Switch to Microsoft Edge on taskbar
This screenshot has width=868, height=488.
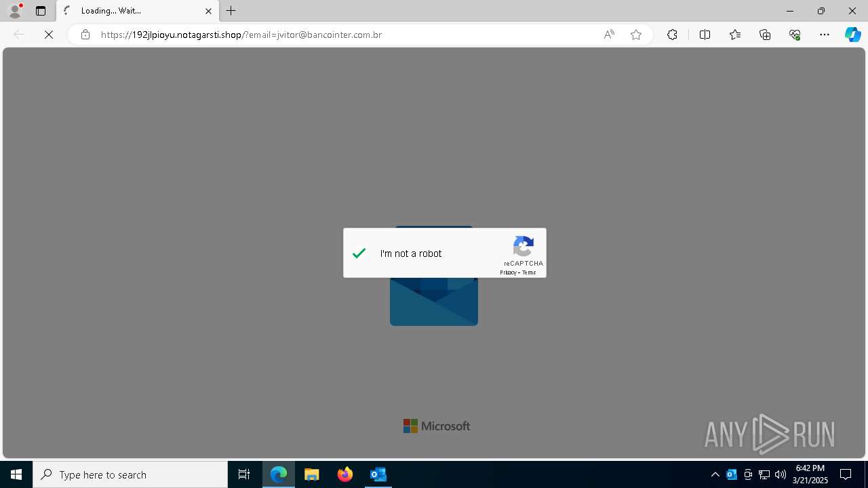coord(279,474)
